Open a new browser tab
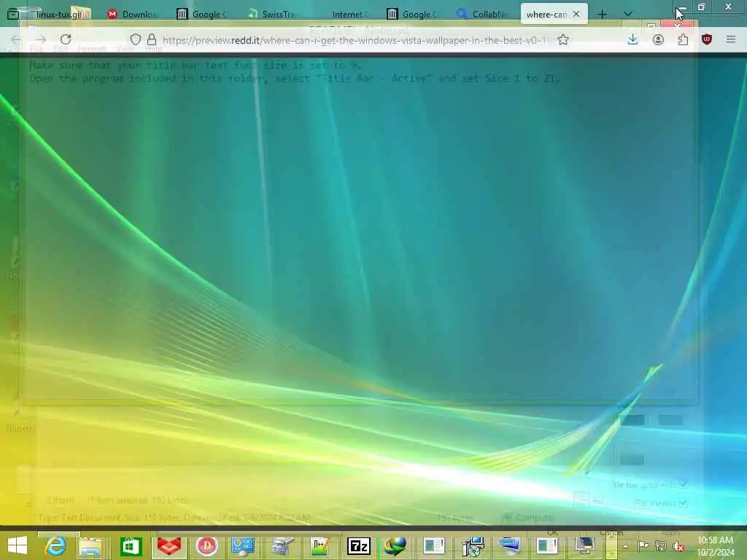 [x=602, y=15]
